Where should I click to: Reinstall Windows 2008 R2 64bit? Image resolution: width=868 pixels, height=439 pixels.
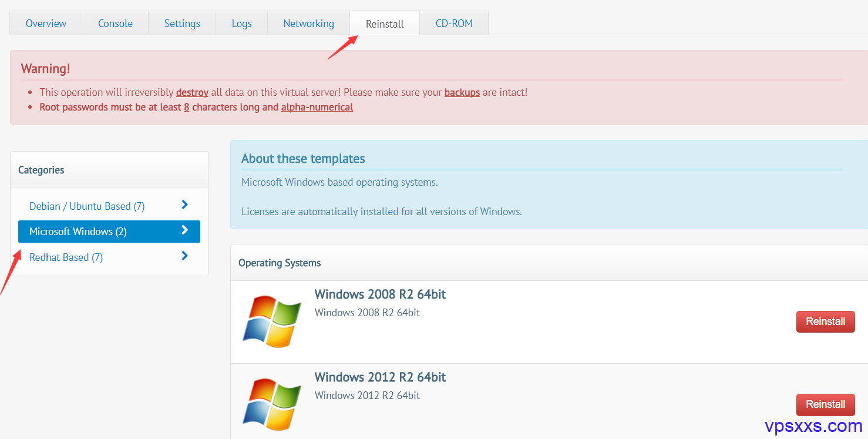click(825, 321)
